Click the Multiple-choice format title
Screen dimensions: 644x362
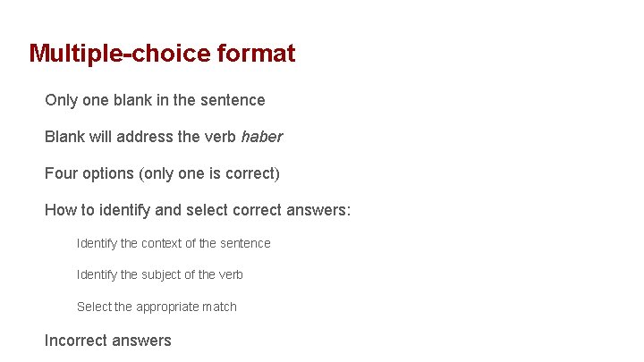coord(162,54)
